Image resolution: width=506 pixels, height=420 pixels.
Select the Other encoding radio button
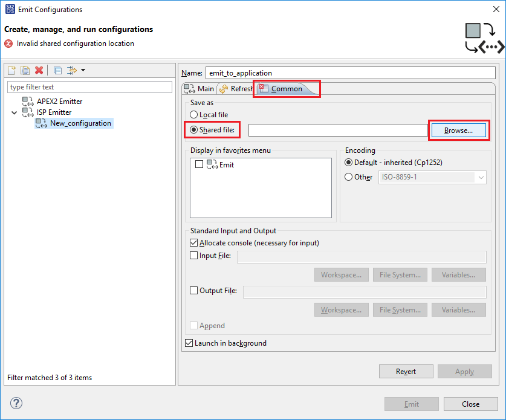pos(349,177)
